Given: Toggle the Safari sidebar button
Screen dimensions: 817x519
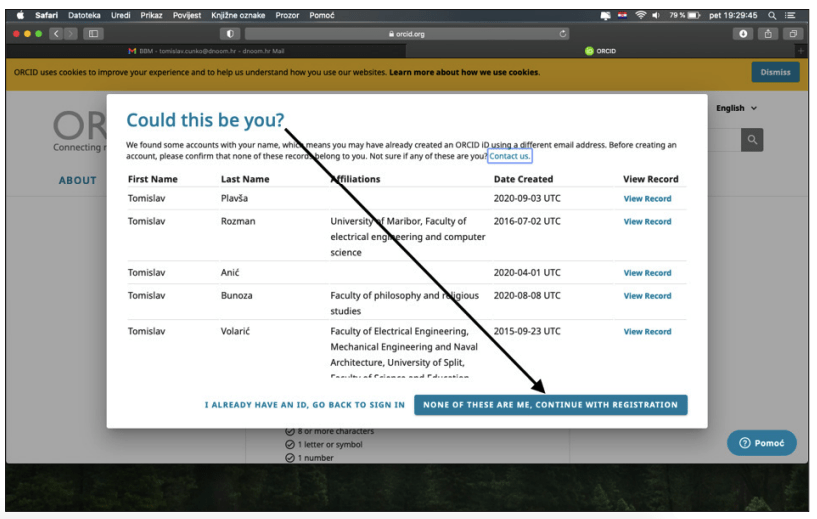Looking at the screenshot, I should tap(93, 34).
